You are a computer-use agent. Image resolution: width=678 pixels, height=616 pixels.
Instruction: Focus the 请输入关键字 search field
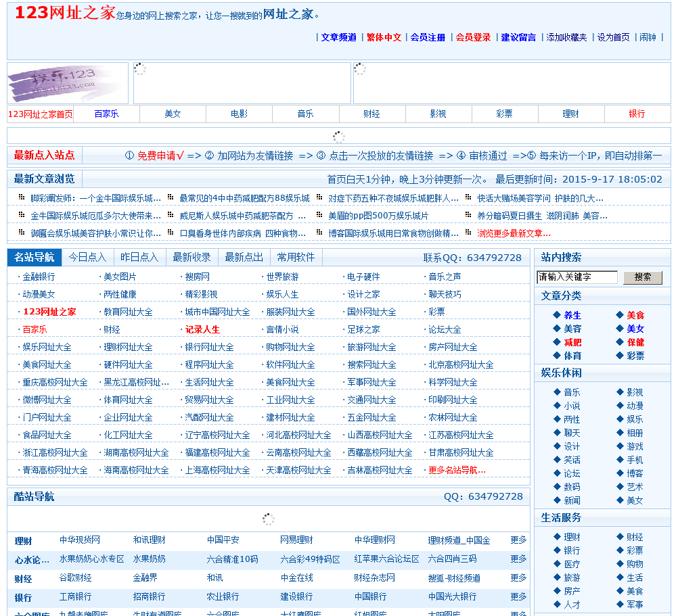[577, 277]
